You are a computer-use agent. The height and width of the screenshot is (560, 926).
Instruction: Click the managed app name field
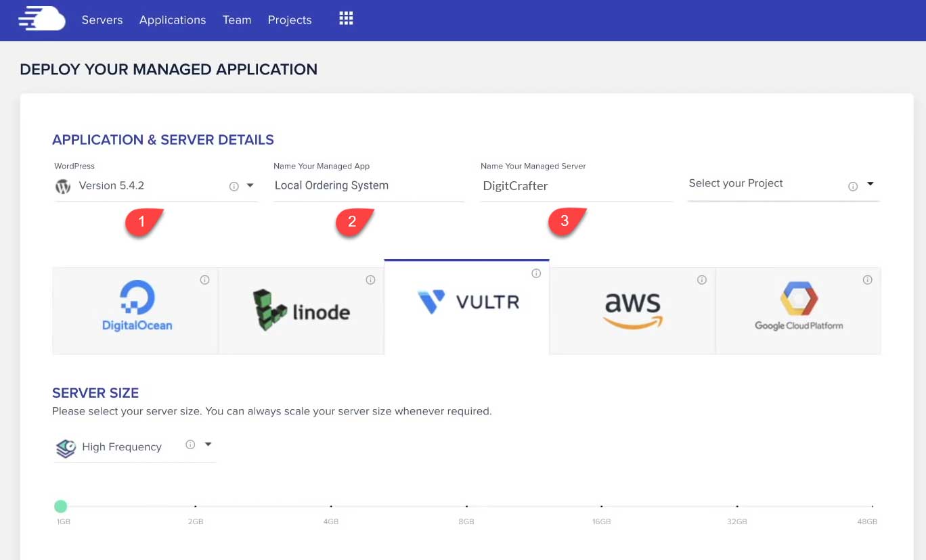click(x=368, y=185)
